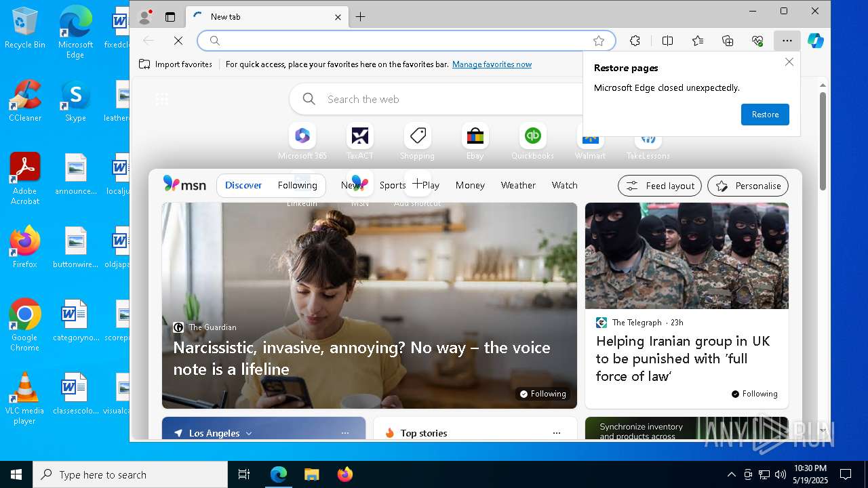
Task: Open the Quickbooks shortcut tile
Action: point(533,142)
